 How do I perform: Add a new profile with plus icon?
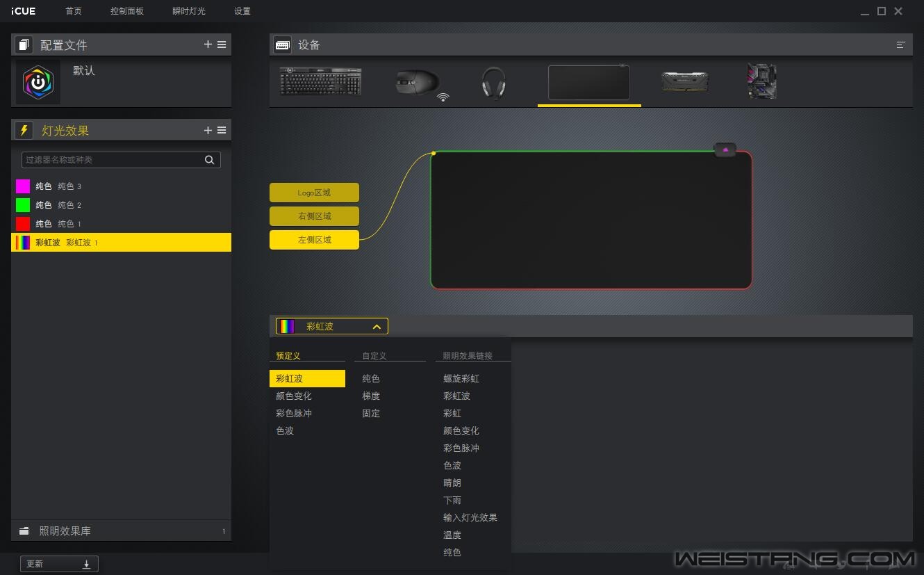208,44
